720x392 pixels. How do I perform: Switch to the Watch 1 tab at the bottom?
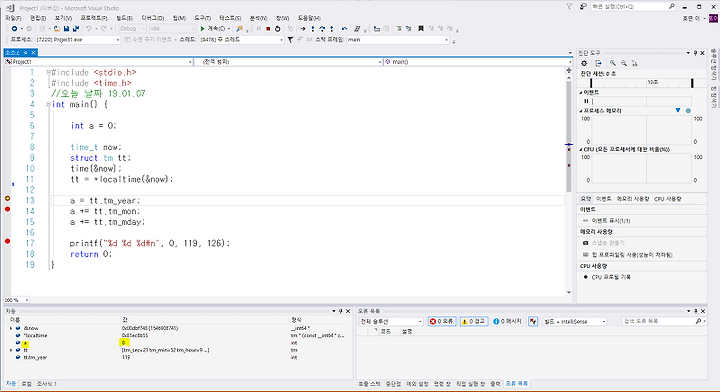pyautogui.click(x=46, y=384)
